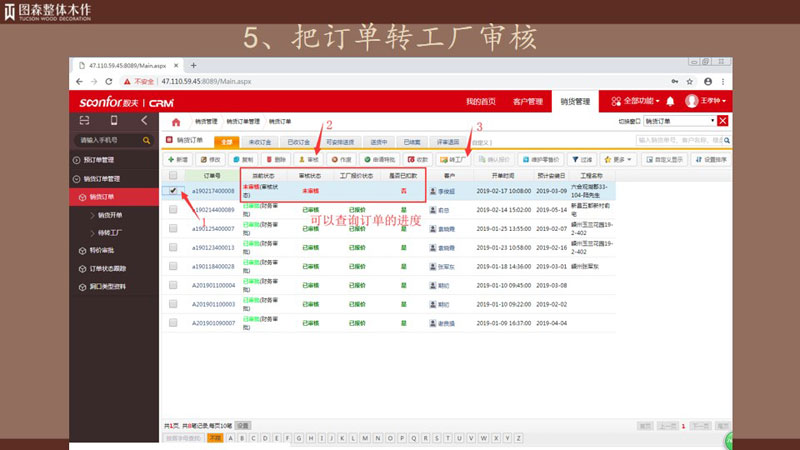This screenshot has width=800, height=450.
Task: Toggle the select-all checkbox in table header
Action: coord(173,176)
